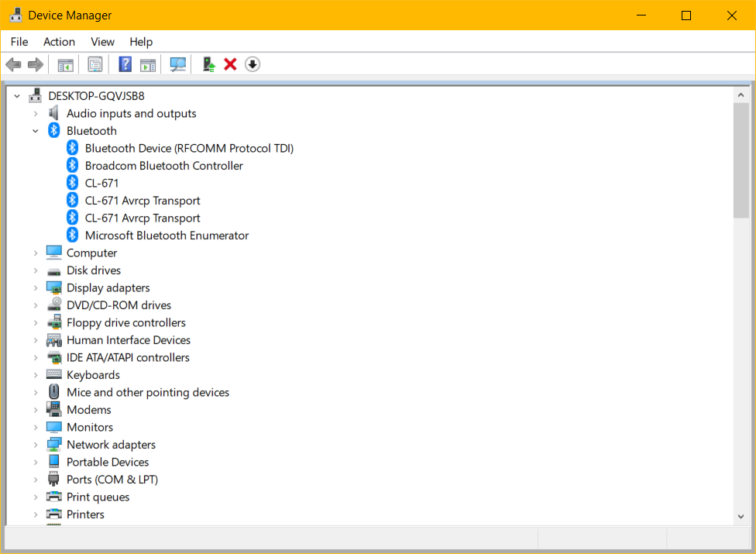This screenshot has width=756, height=554.
Task: Collapse the Bluetooth category
Action: coord(35,130)
